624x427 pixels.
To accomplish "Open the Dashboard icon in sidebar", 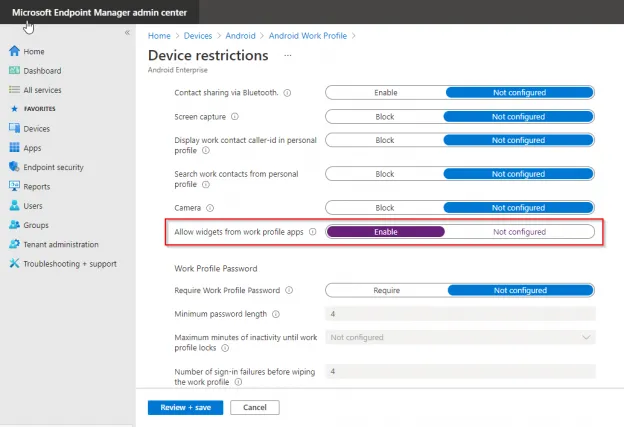I will [x=14, y=71].
